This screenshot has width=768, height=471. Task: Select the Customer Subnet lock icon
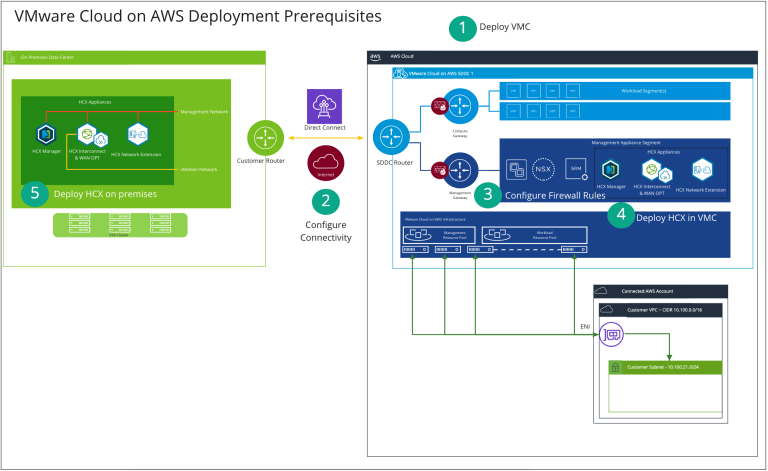pos(616,367)
